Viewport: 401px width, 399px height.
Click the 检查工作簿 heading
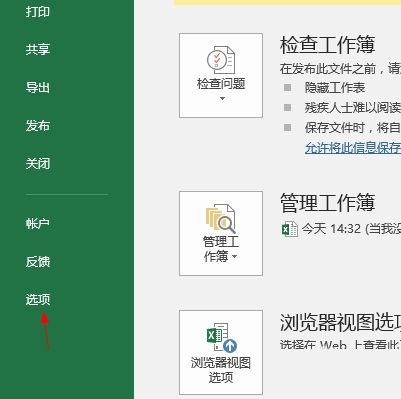pyautogui.click(x=328, y=45)
